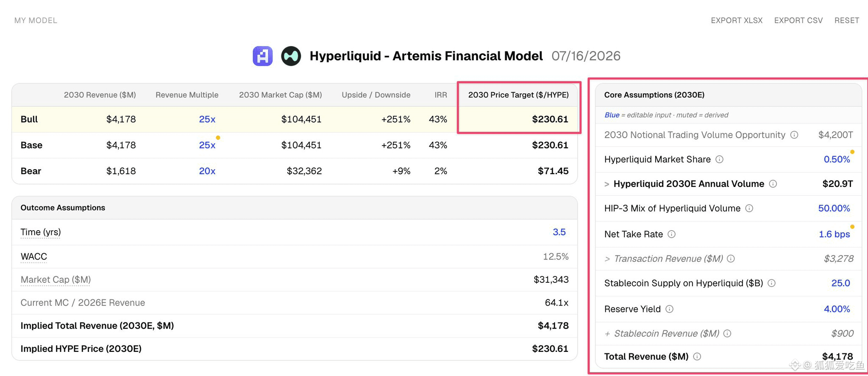Click the Core Assumptions (2030E) heading
Viewport: 868px width, 376px height.
point(654,95)
